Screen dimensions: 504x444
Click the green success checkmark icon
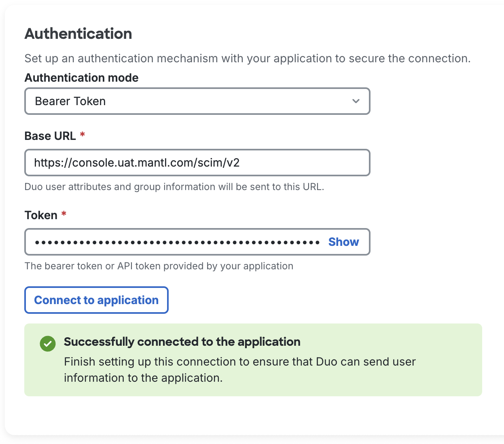pos(48,344)
